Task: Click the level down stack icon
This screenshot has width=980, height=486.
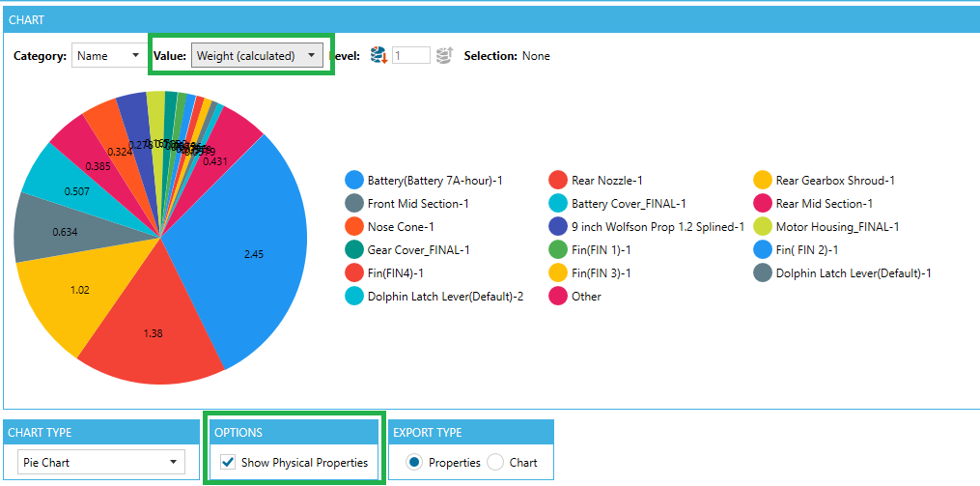Action: coord(379,56)
